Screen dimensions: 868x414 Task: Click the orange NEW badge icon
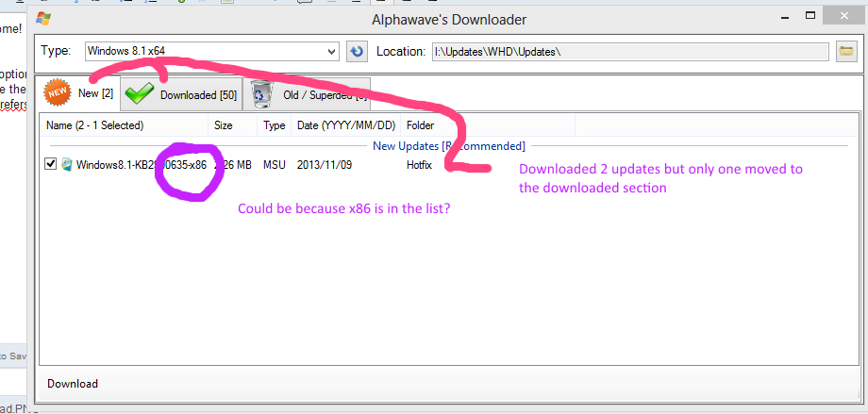(x=58, y=92)
